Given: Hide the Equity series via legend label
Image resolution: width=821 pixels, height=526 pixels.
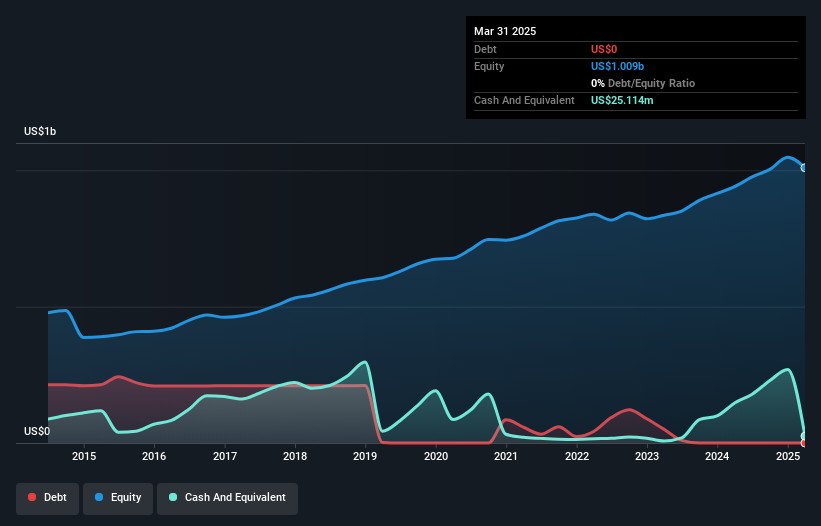Looking at the screenshot, I should (126, 497).
